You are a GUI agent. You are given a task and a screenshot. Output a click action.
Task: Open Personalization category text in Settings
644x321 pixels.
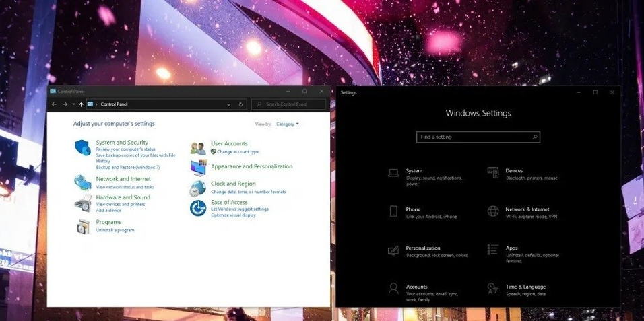coord(423,248)
